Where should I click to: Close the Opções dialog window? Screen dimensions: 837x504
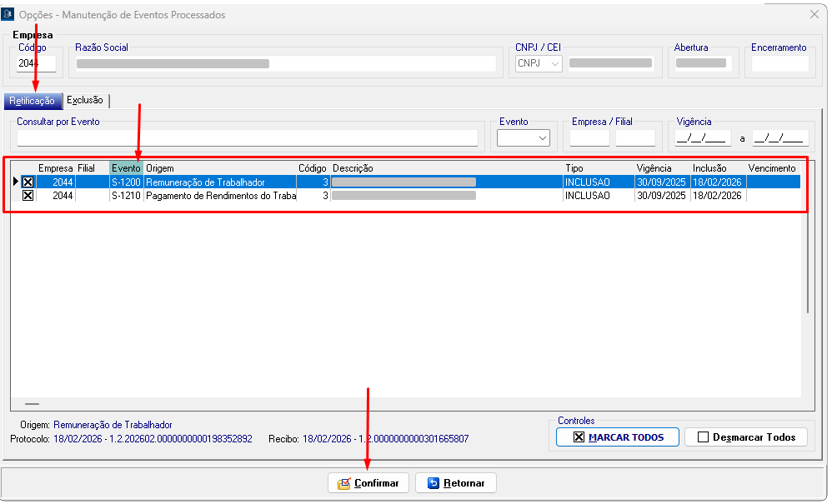click(814, 14)
